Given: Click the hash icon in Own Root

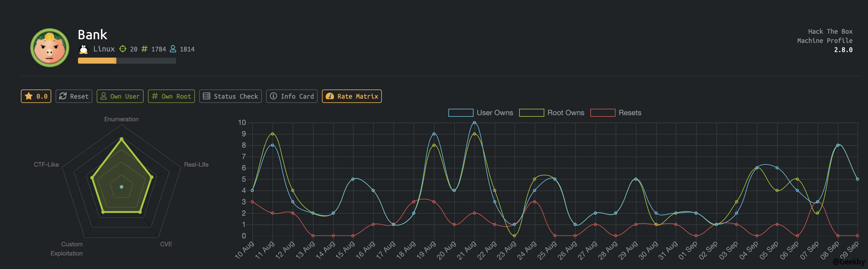Looking at the screenshot, I should [x=155, y=96].
